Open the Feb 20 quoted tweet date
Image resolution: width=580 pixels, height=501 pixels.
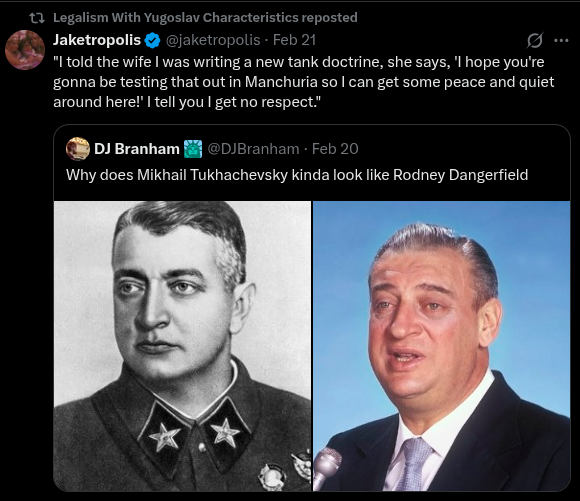(x=335, y=149)
